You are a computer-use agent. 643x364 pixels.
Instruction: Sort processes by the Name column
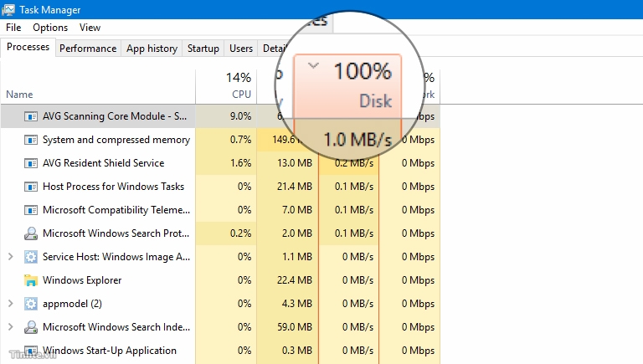pos(98,87)
